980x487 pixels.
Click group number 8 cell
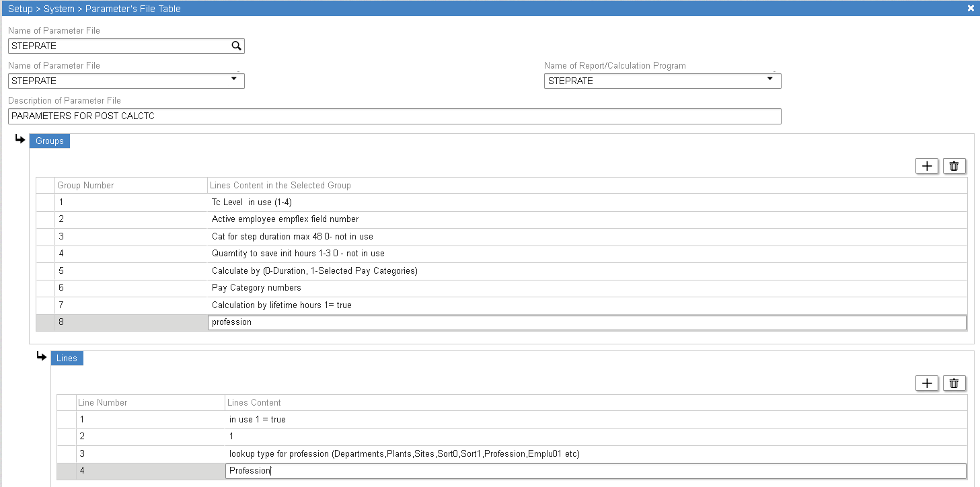131,322
